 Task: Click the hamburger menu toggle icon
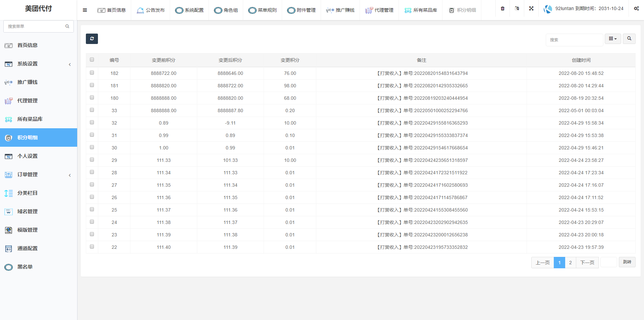pyautogui.click(x=85, y=10)
